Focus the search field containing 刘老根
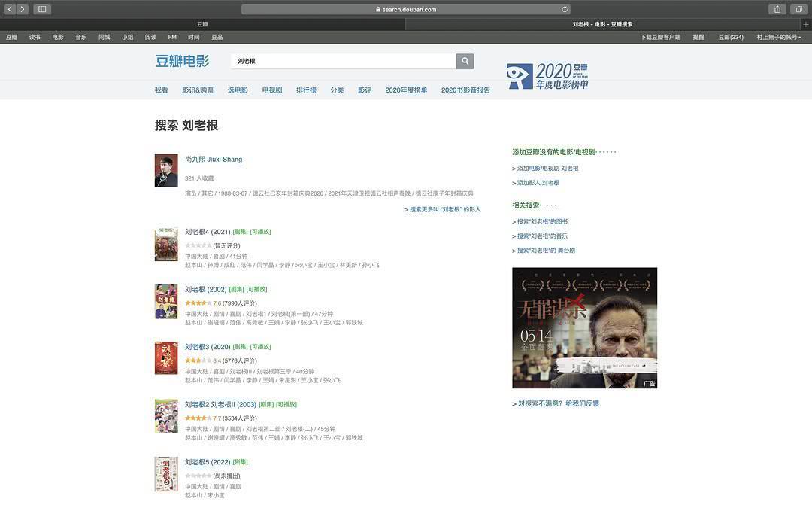The width and height of the screenshot is (812, 508). coord(344,61)
